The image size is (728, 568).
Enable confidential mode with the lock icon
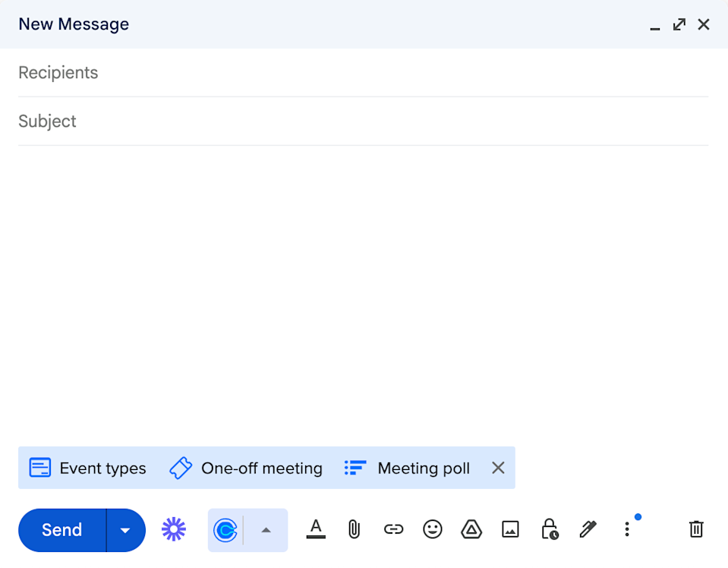[x=549, y=529]
